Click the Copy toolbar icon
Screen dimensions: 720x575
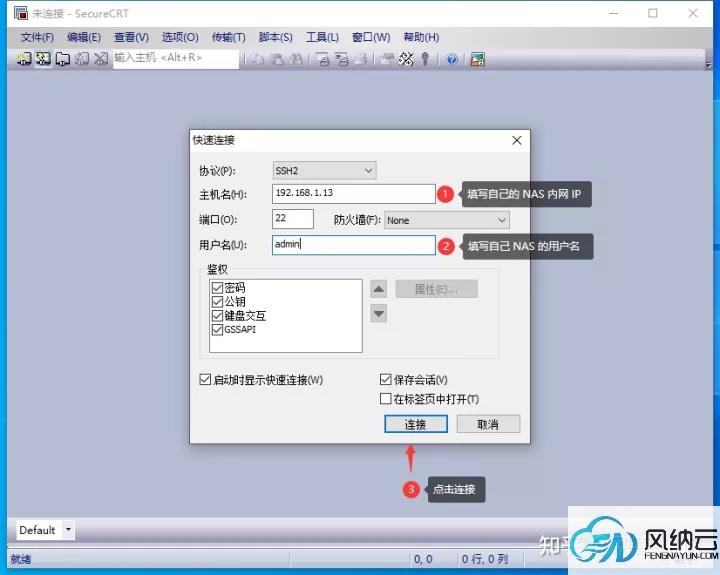click(x=258, y=59)
